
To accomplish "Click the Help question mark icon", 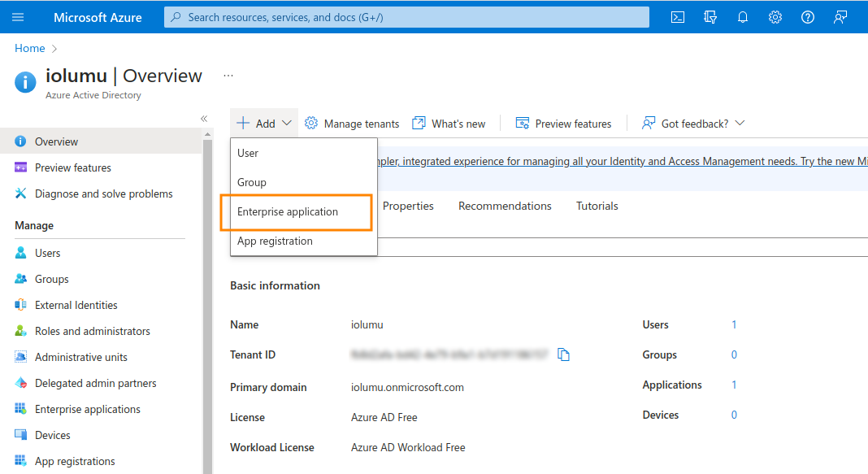I will 808,17.
